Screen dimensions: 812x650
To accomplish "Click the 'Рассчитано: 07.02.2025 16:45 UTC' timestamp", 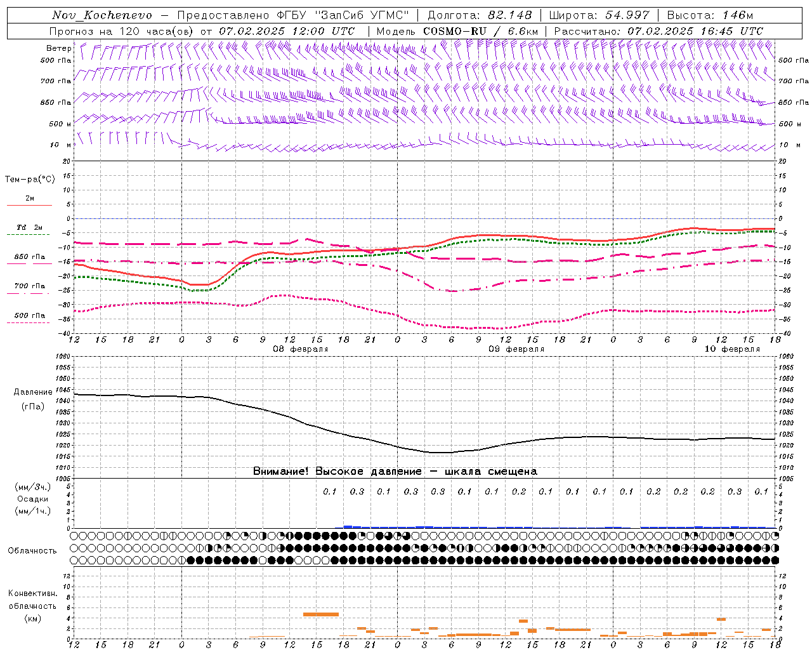I will 658,31.
